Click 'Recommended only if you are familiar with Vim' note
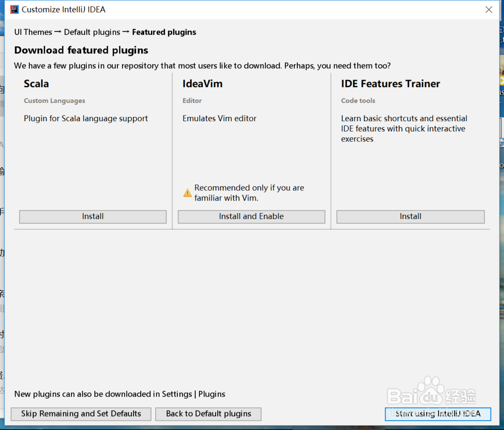This screenshot has width=504, height=430. (x=249, y=193)
